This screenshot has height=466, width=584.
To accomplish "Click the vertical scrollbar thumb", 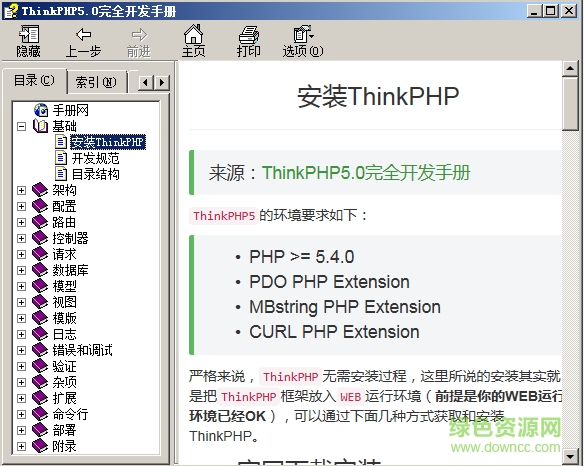I will pos(570,104).
